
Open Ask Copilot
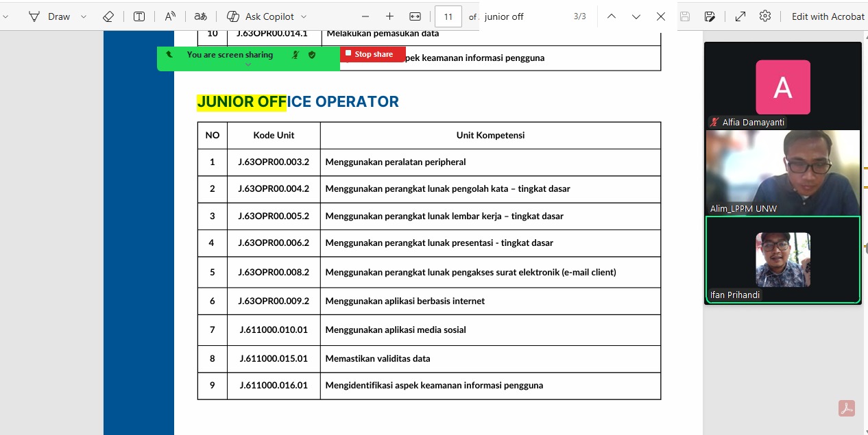pyautogui.click(x=261, y=16)
